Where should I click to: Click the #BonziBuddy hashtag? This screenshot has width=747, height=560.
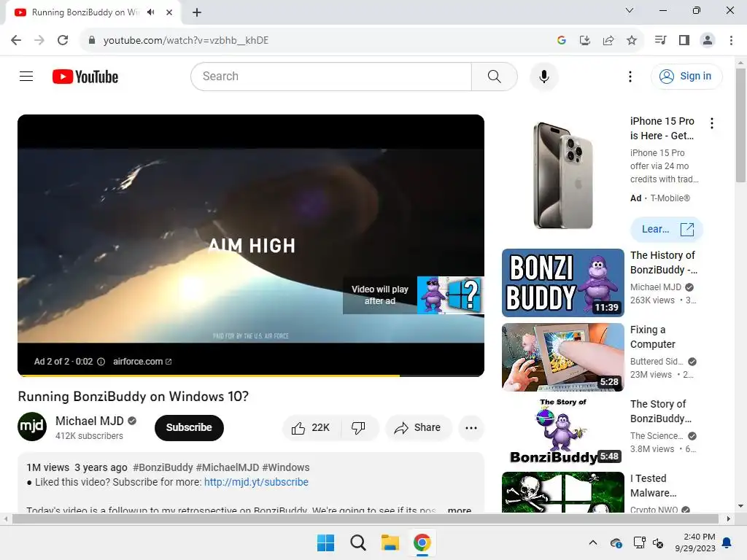163,467
